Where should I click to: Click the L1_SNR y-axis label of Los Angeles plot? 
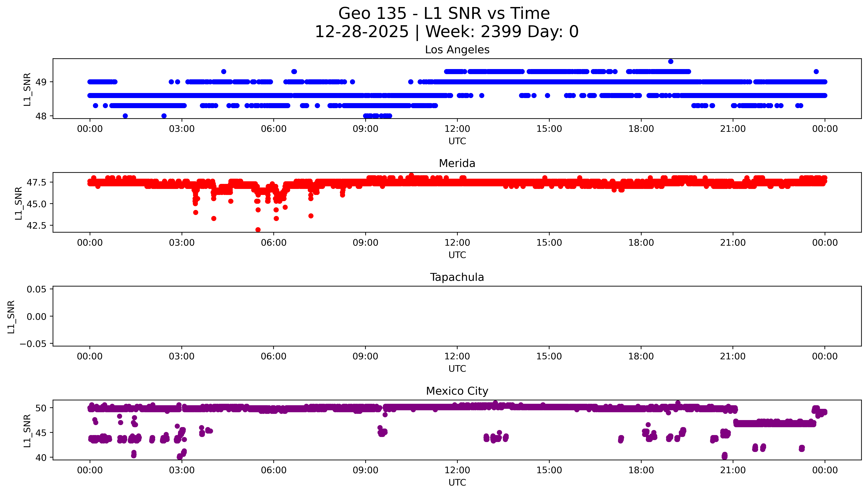click(27, 89)
